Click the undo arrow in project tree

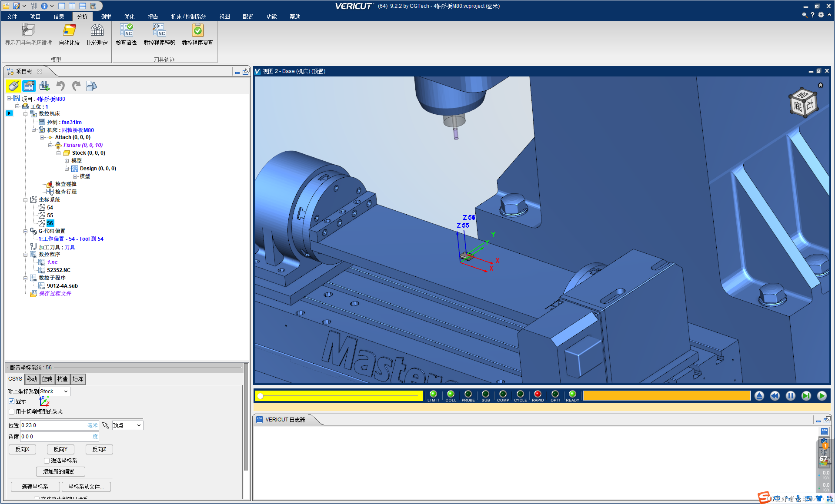pos(60,86)
